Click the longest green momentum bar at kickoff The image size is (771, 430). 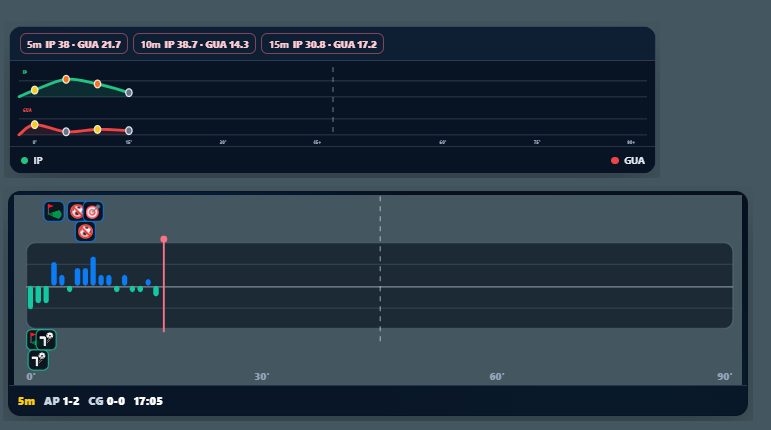pyautogui.click(x=30, y=298)
